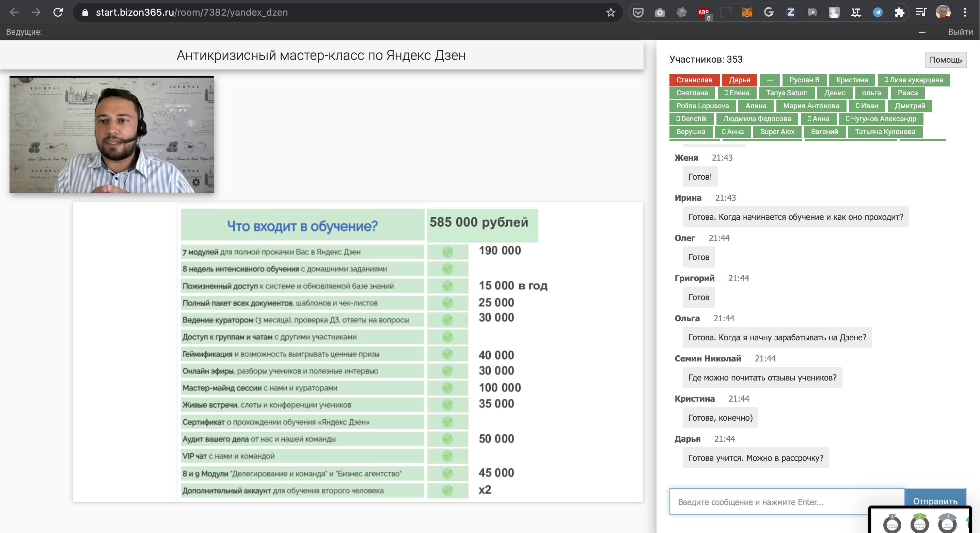Select participant Лиза кукарцева
980x533 pixels.
pos(913,80)
